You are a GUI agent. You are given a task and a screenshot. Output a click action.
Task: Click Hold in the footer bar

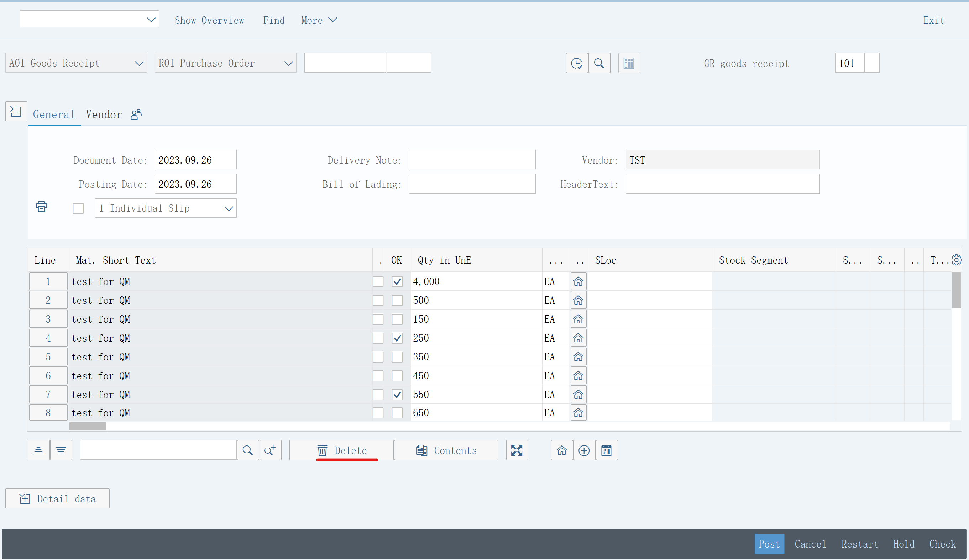903,544
